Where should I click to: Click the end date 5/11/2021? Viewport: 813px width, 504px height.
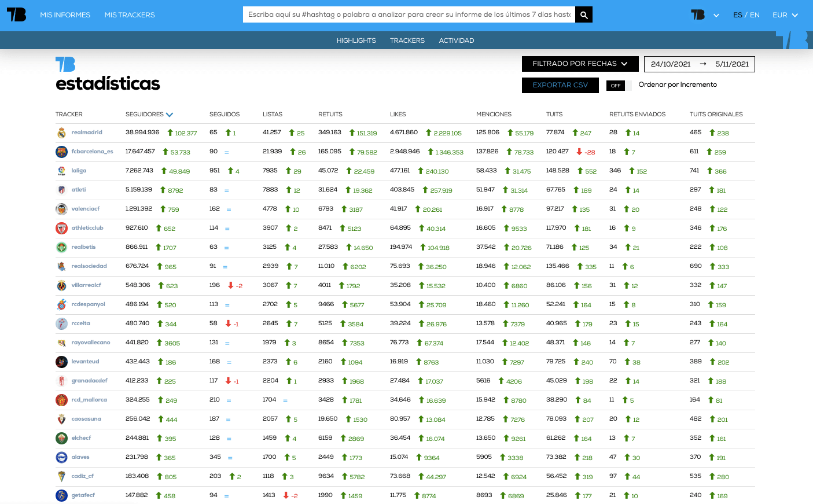(x=732, y=64)
